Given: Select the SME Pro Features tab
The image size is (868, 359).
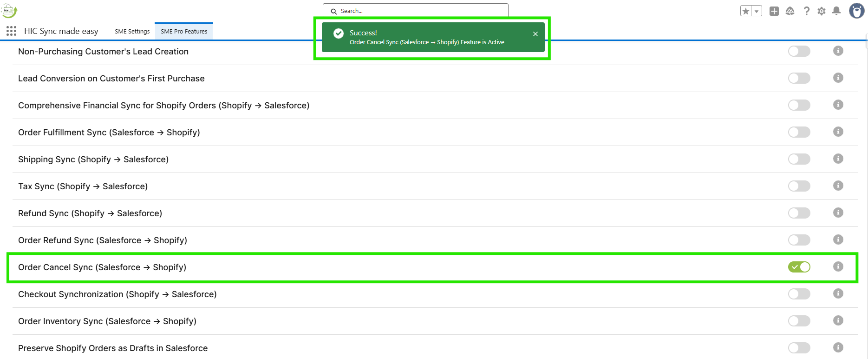Looking at the screenshot, I should click(184, 32).
